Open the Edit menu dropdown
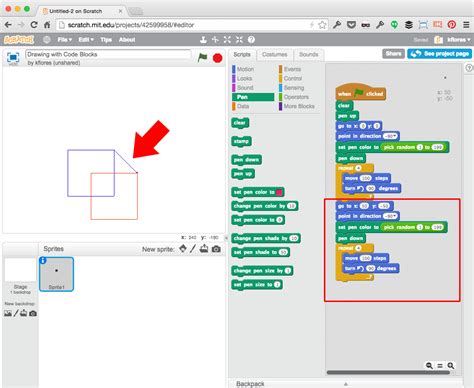The height and width of the screenshot is (388, 474). click(86, 40)
